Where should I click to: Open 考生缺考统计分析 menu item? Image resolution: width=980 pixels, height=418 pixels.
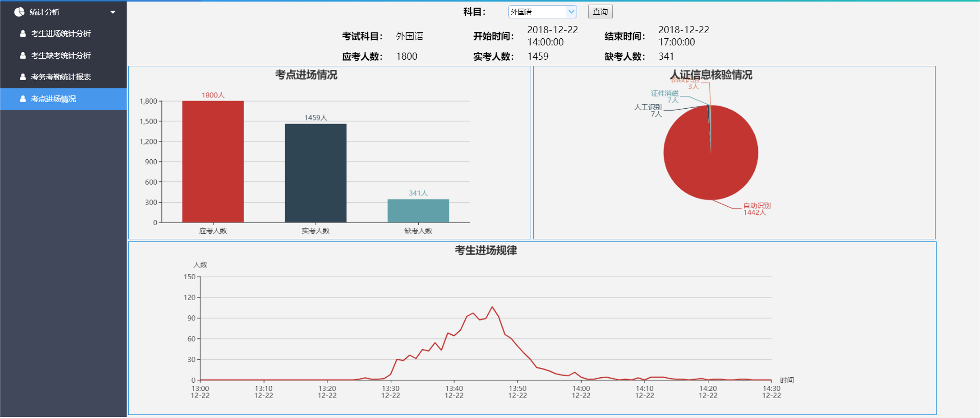63,55
